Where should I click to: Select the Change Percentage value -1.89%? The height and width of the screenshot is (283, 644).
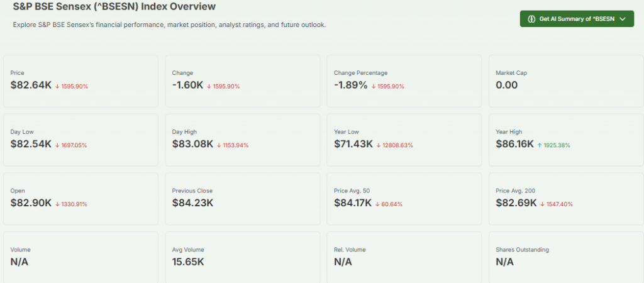(x=350, y=85)
